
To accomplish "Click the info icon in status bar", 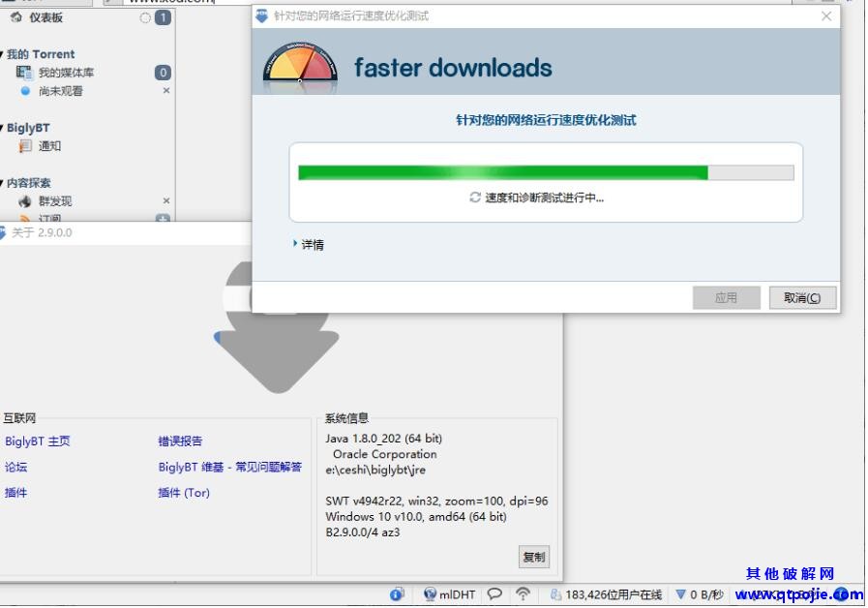I will point(397,594).
